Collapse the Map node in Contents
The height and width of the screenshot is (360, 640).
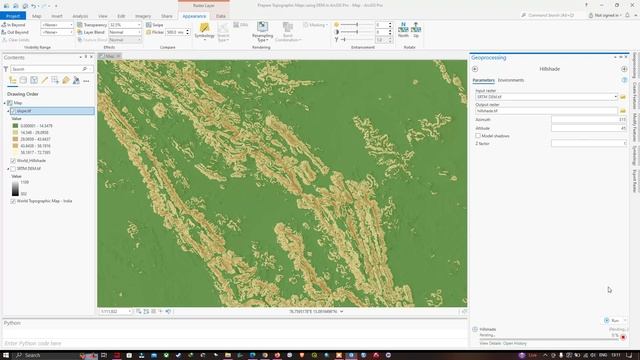click(5, 103)
